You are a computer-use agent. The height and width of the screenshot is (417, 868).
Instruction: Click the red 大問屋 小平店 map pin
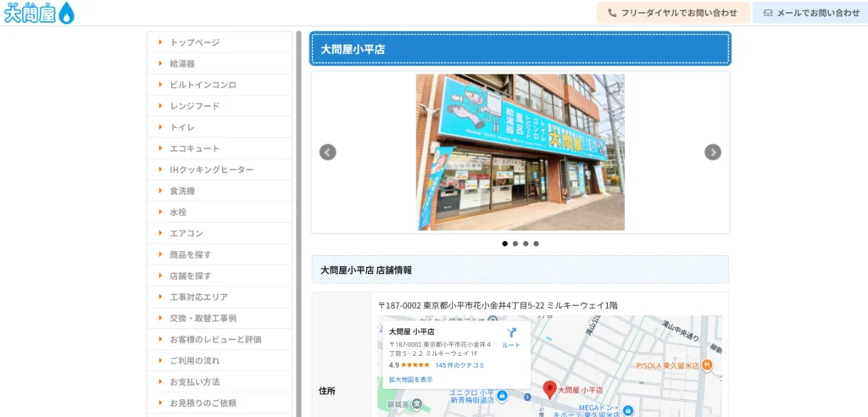(x=548, y=389)
